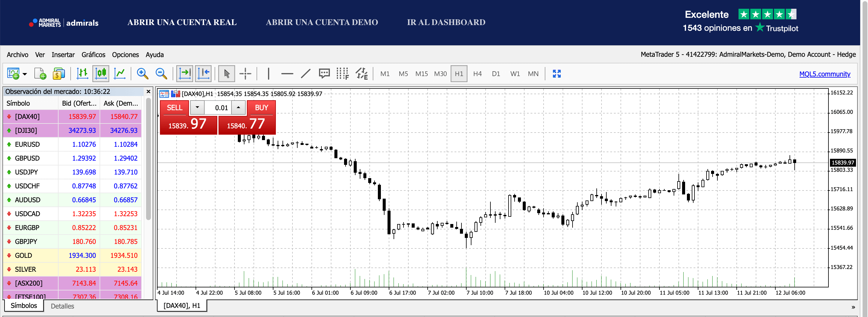Open the Ayuda menu
The height and width of the screenshot is (317, 868).
[155, 55]
